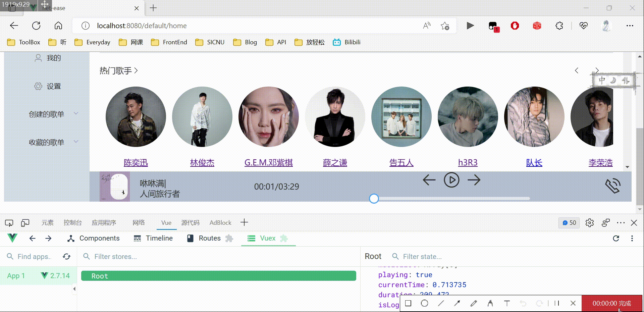Toggle DevTools inspect element tool
Viewport: 644px width, 312px height.
click(x=9, y=223)
